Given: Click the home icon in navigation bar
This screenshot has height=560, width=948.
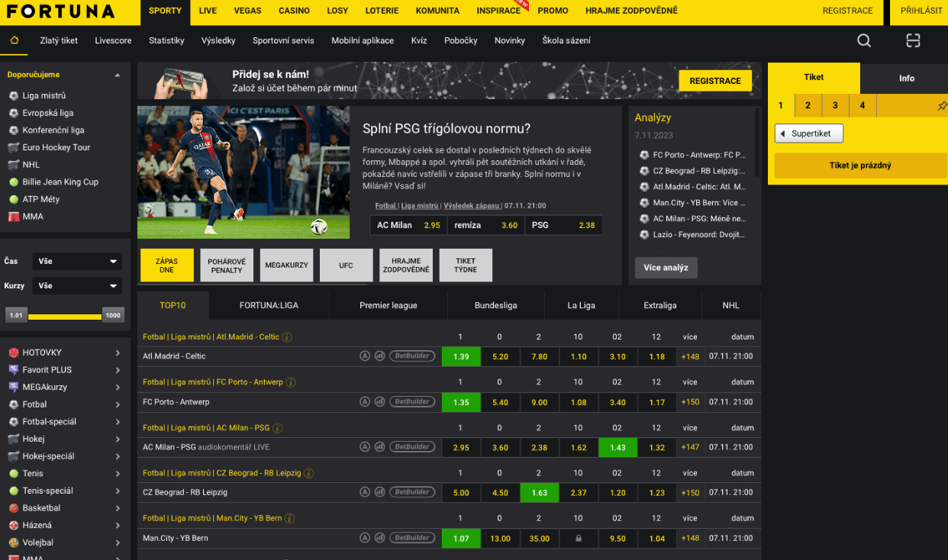Looking at the screenshot, I should tap(14, 40).
